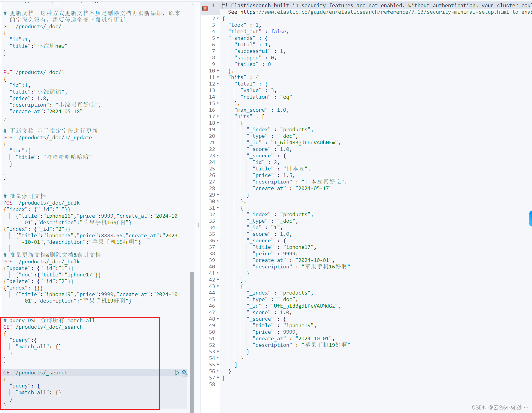Click the second POST /products/_doc/_bulk line
This screenshot has height=413, width=532.
[42, 262]
